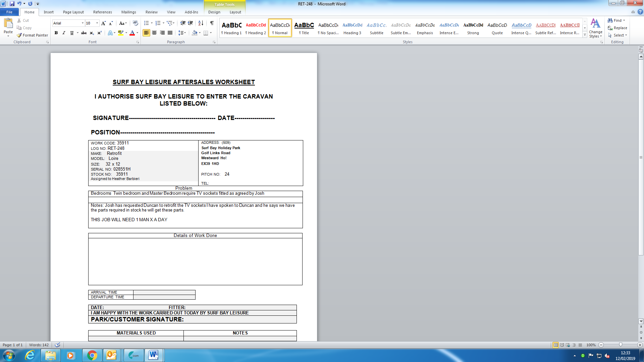Image resolution: width=644 pixels, height=362 pixels.
Task: Open Chrome from the taskbar
Action: (92, 355)
